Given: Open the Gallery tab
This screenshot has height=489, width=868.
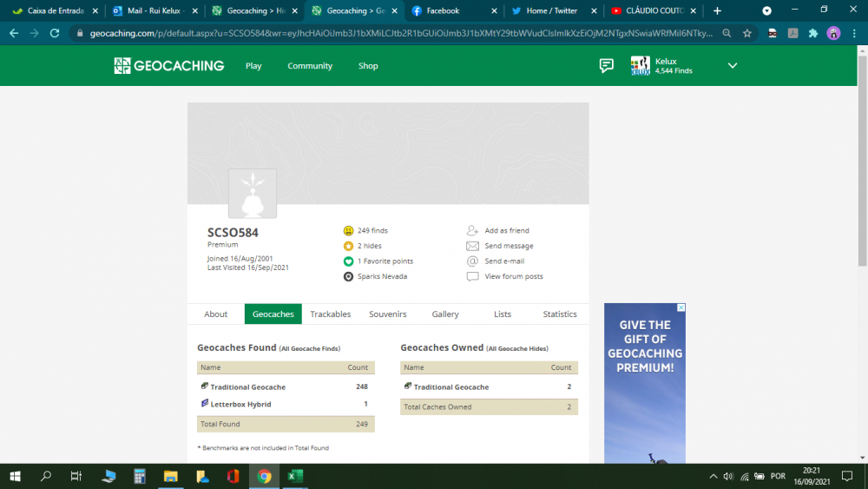Looking at the screenshot, I should [445, 314].
